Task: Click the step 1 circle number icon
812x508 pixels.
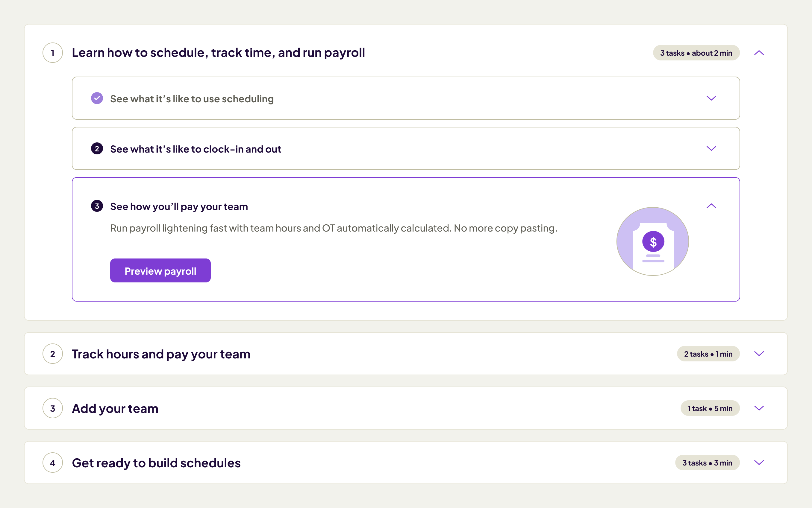Action: [x=52, y=53]
